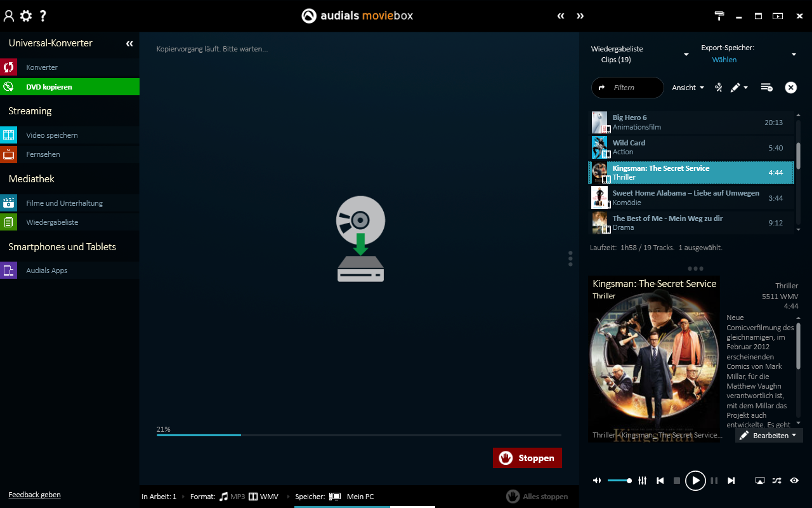The height and width of the screenshot is (508, 812).
Task: Open Fernsehen section
Action: (70, 154)
